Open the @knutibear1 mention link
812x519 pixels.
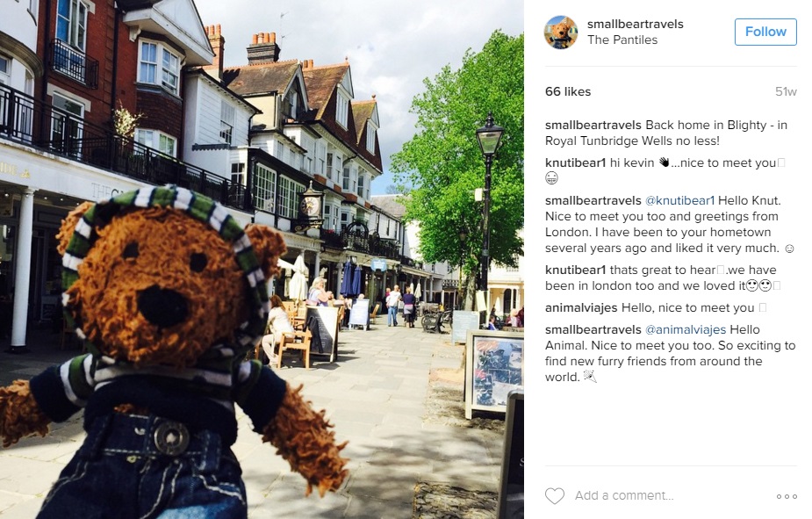coord(679,200)
